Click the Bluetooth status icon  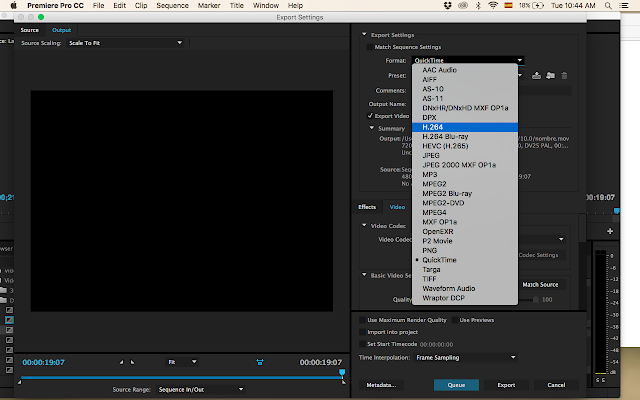pyautogui.click(x=478, y=5)
